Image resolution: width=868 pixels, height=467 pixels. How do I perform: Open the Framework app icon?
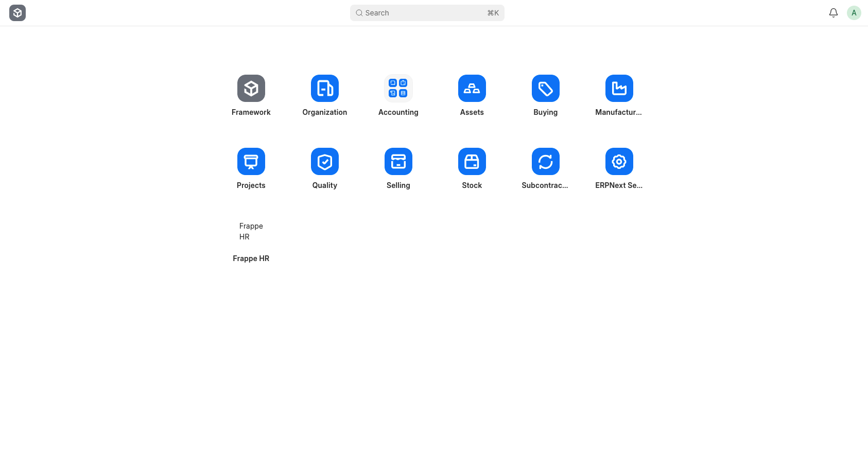click(251, 89)
